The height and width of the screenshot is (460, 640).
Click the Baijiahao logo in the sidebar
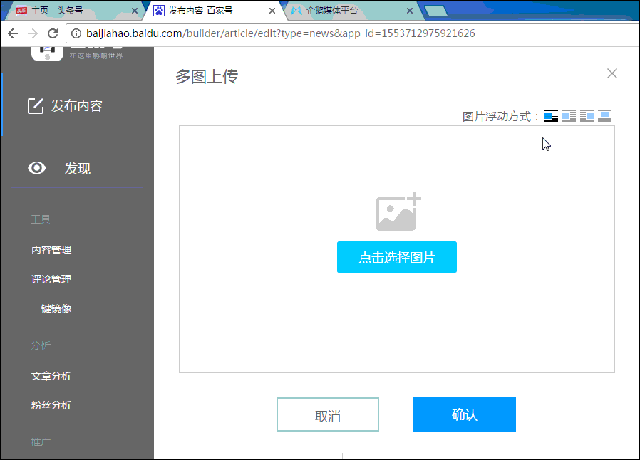47,53
